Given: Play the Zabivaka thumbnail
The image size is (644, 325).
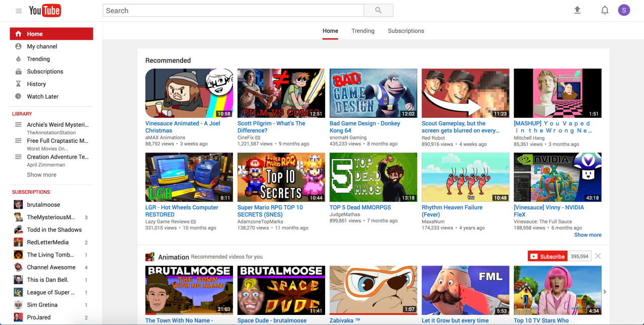Looking at the screenshot, I should pos(373,290).
